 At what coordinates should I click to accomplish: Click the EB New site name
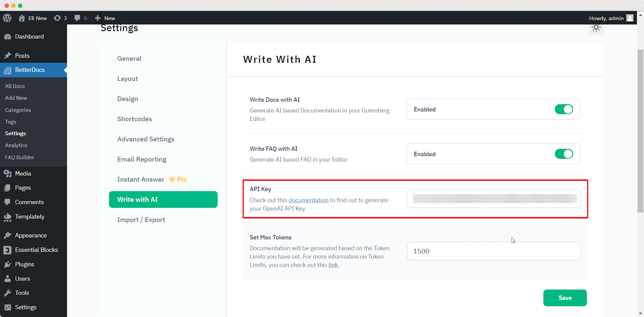click(37, 18)
